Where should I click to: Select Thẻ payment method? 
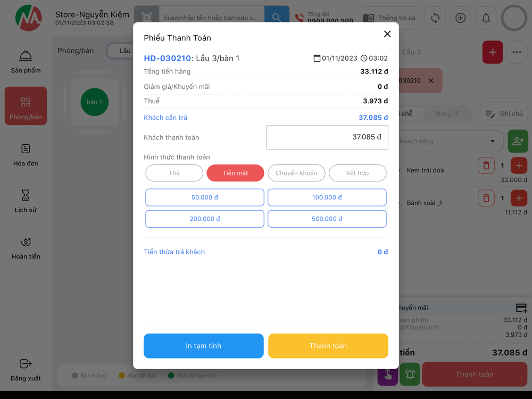(174, 173)
